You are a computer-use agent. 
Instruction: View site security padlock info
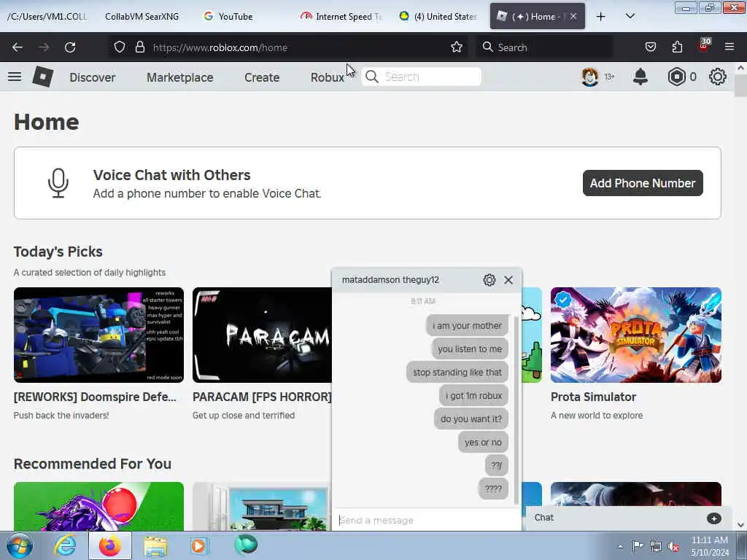[139, 47]
